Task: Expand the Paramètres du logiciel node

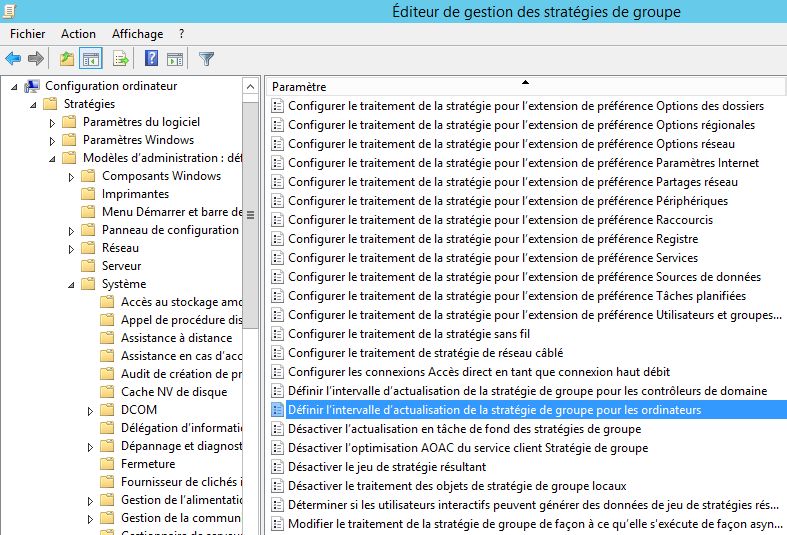Action: coord(52,122)
